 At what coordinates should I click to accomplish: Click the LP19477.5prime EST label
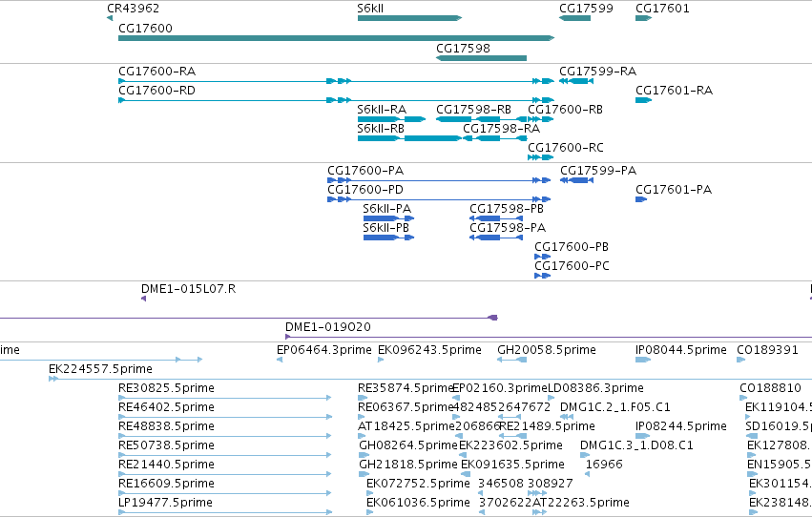tap(165, 503)
